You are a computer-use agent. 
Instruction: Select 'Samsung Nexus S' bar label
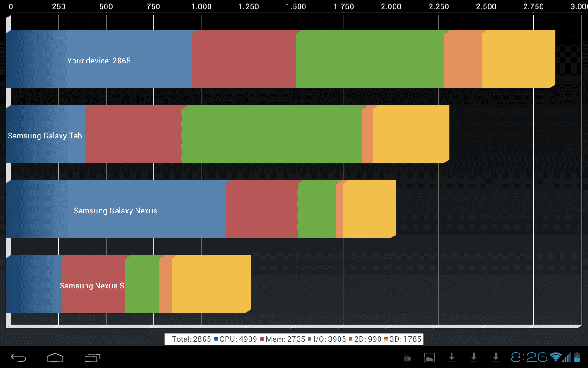92,286
